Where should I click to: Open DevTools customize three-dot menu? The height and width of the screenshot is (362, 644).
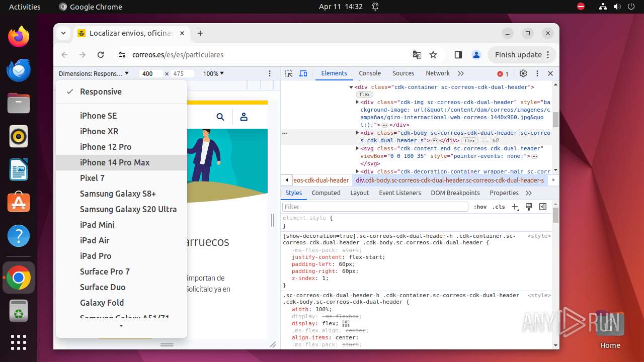[537, 73]
